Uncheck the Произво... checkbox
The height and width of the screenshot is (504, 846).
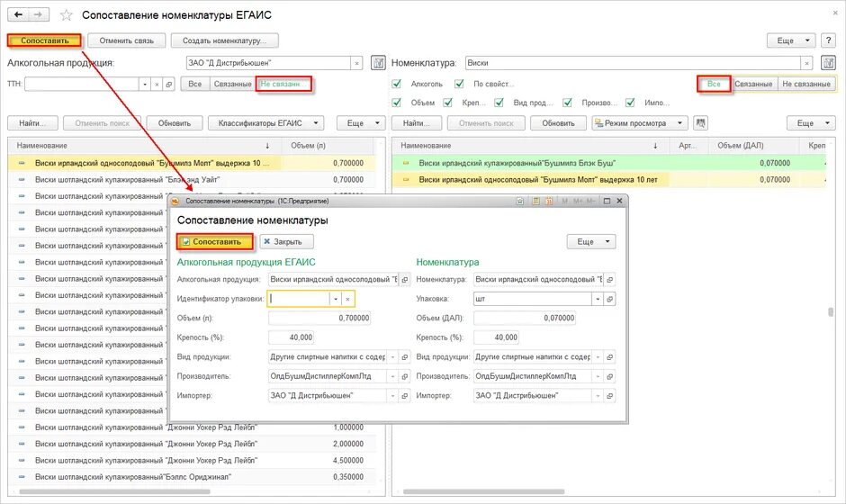click(x=567, y=103)
